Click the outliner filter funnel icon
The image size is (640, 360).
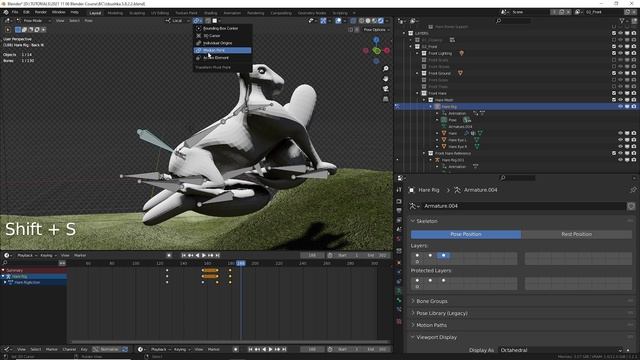[x=622, y=20]
